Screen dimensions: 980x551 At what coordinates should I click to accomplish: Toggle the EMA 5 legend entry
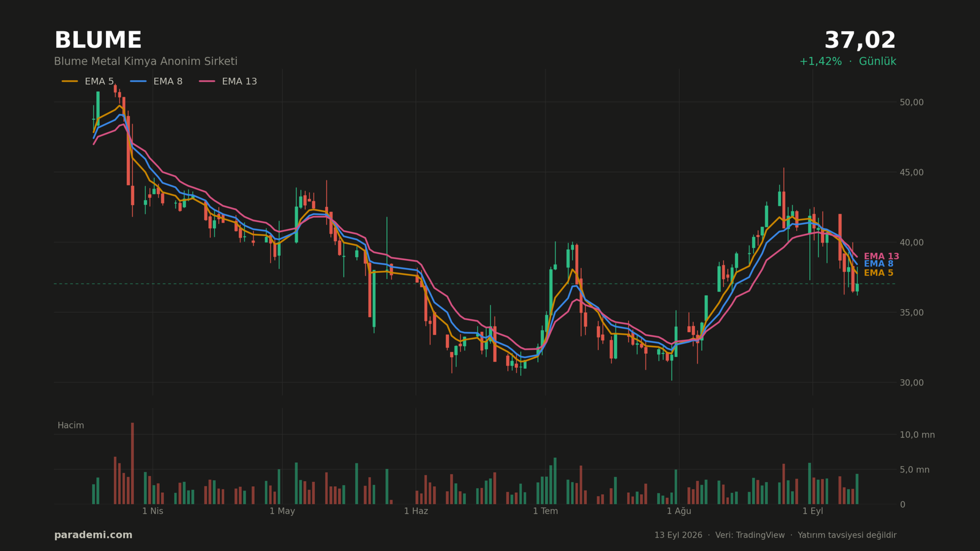click(x=88, y=81)
